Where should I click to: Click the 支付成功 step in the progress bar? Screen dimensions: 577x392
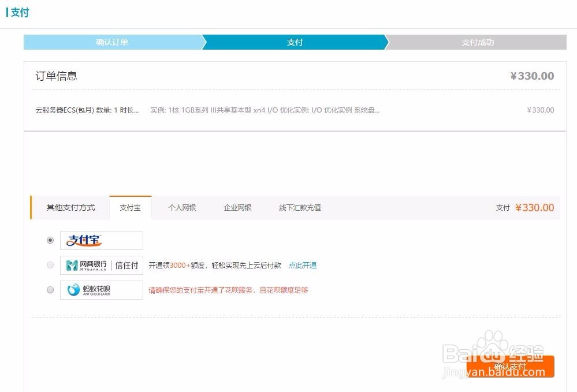point(478,42)
